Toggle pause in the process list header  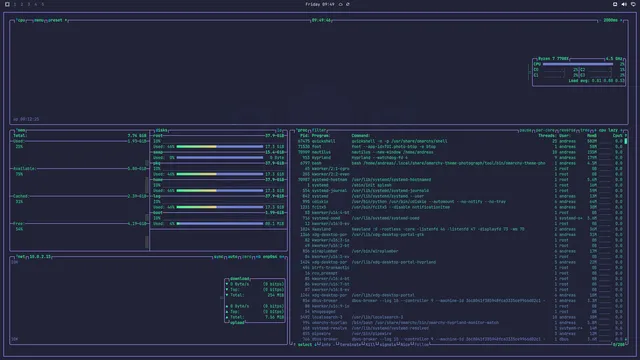[x=525, y=130]
